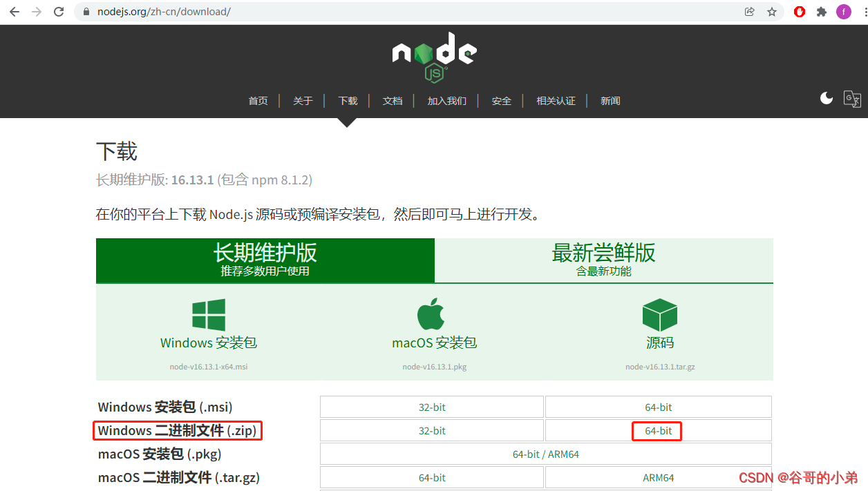This screenshot has width=868, height=491.
Task: Click the 源码 download link
Action: pos(660,343)
